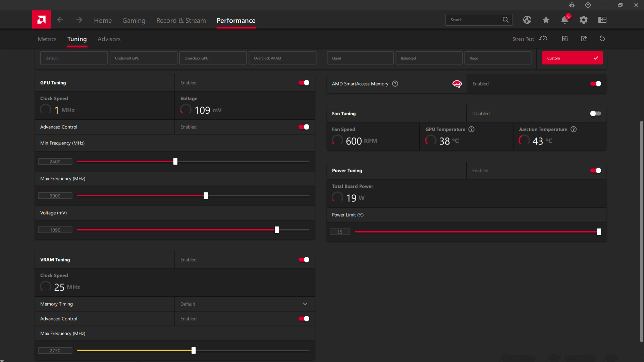Screen dimensions: 644x362
Task: Click GPU Temperature help icon
Action: pos(472,129)
